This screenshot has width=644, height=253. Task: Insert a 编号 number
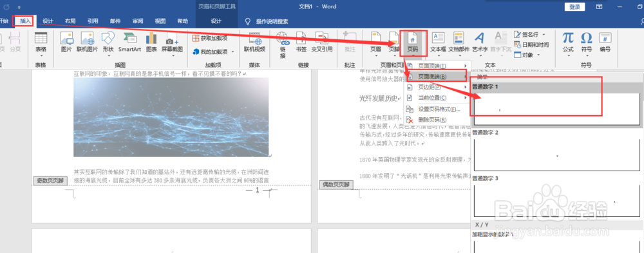(605, 42)
